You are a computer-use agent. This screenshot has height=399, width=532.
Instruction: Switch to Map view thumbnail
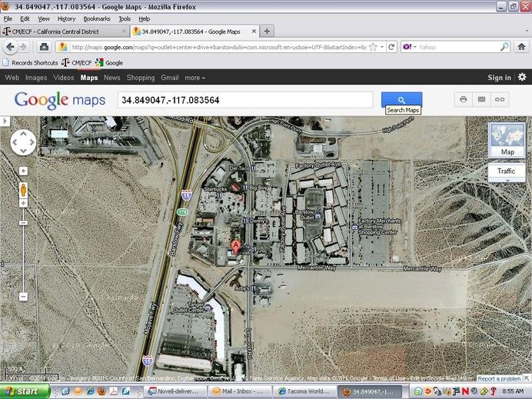point(507,140)
